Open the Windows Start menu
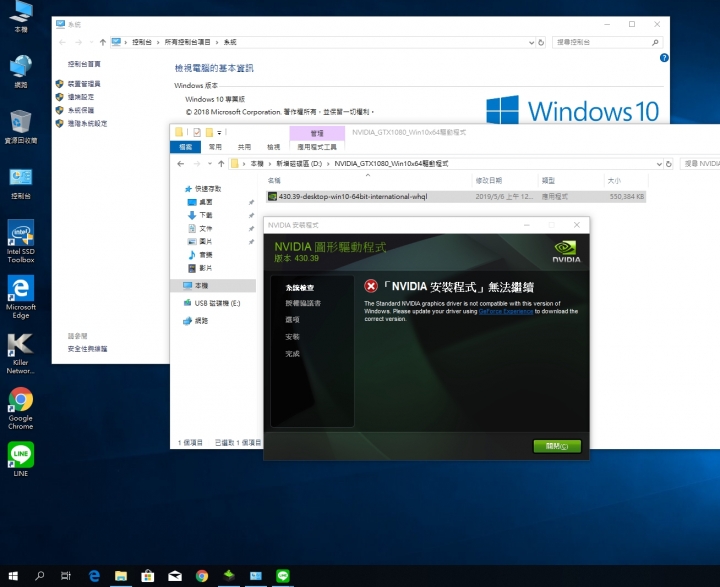The height and width of the screenshot is (587, 720). coord(13,576)
